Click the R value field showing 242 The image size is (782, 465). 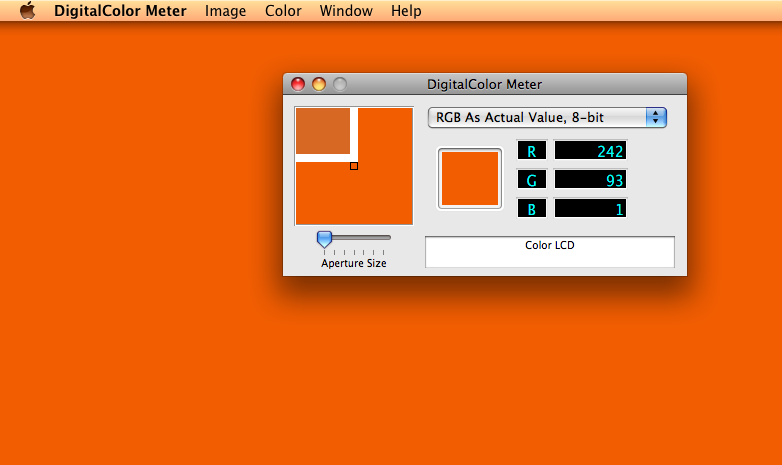590,151
